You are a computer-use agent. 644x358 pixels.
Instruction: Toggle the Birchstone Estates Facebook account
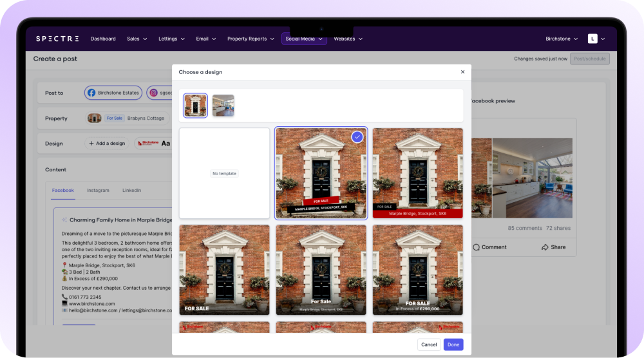click(113, 93)
